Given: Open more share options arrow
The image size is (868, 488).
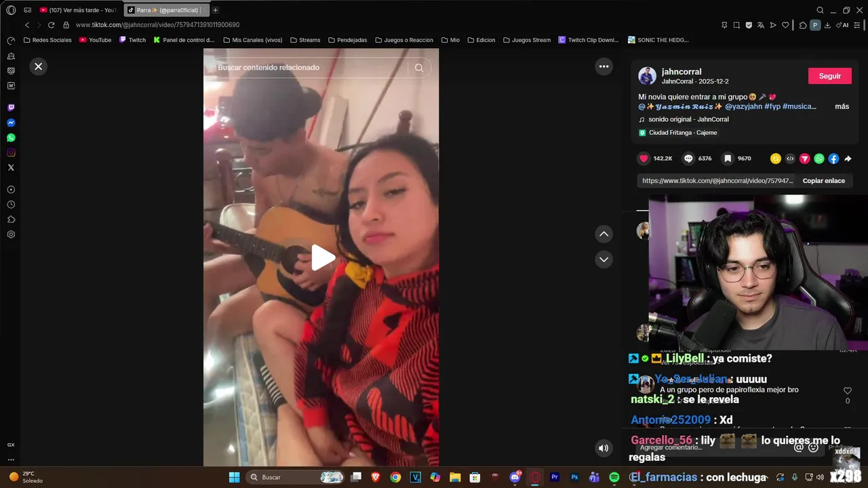Looking at the screenshot, I should point(848,159).
